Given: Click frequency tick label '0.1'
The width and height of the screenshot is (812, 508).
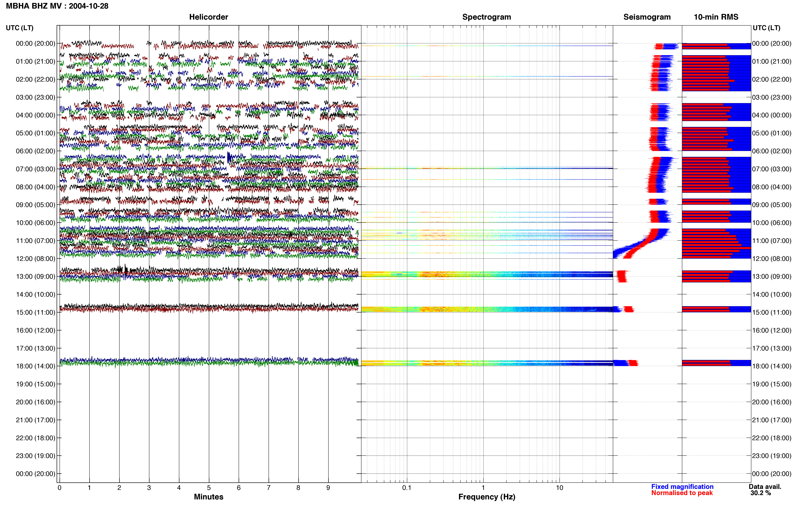Looking at the screenshot, I should click(407, 488).
